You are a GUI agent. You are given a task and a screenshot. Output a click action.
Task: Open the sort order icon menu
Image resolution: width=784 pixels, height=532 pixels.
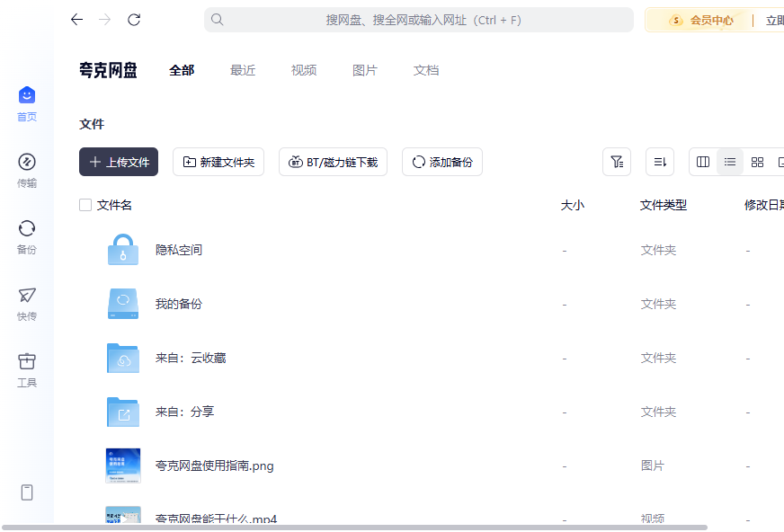coord(660,162)
